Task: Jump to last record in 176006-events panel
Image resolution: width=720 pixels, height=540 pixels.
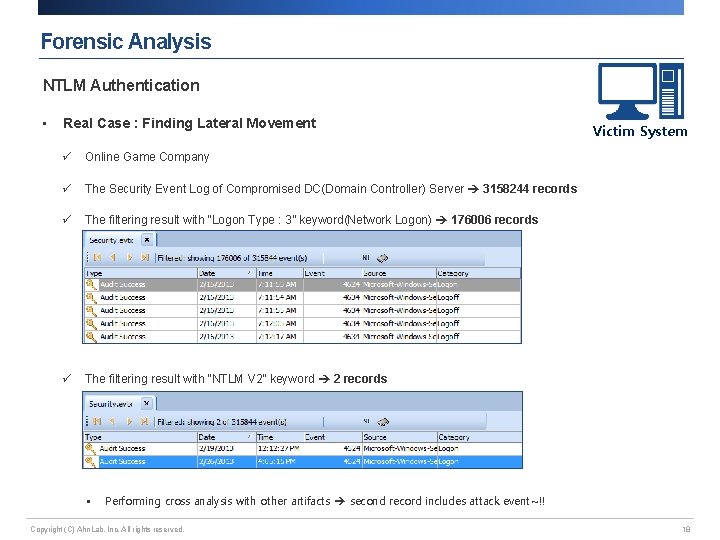Action: (x=145, y=258)
